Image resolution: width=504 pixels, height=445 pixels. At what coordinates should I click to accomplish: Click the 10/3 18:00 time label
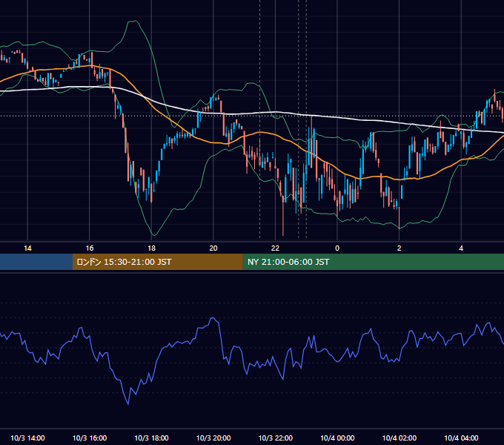coord(151,438)
